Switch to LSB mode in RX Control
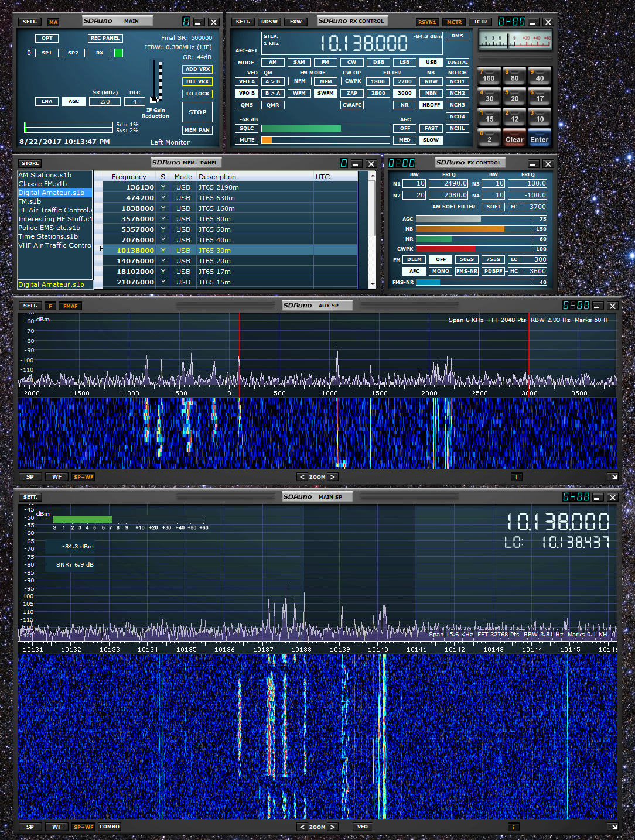Image resolution: width=635 pixels, height=840 pixels. [x=404, y=62]
